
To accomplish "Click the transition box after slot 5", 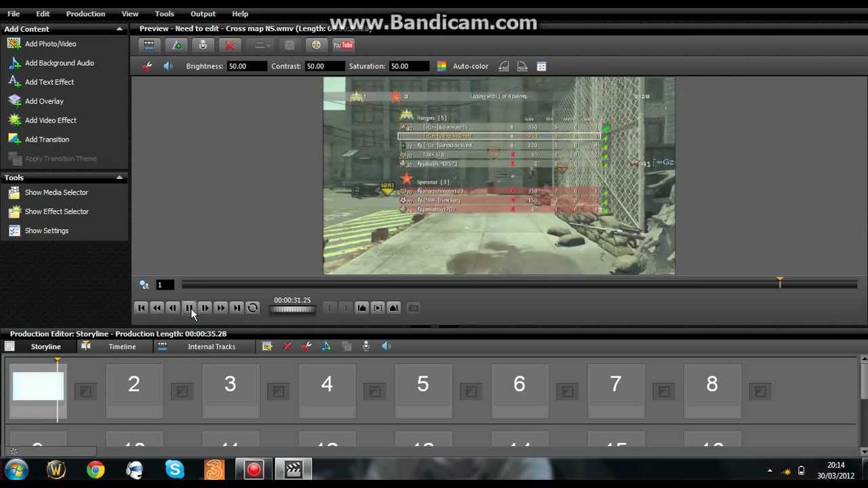I will click(x=471, y=391).
